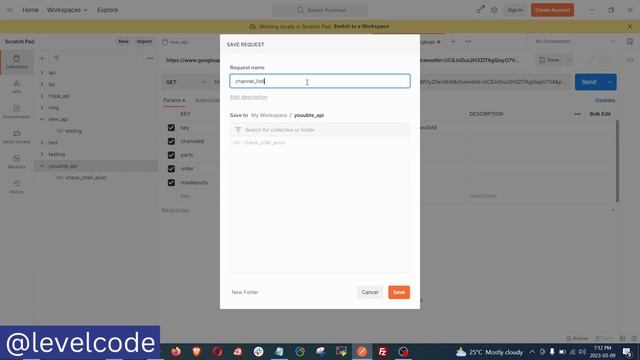Open the weather widget in taskbar
Screen dimensions: 640x360
(x=490, y=352)
